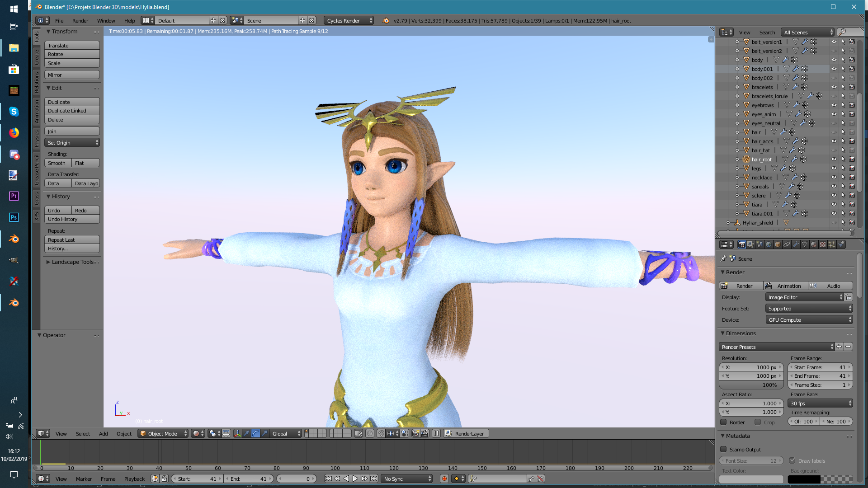Open the Particles properties tab
The height and width of the screenshot is (488, 868).
[x=832, y=244]
